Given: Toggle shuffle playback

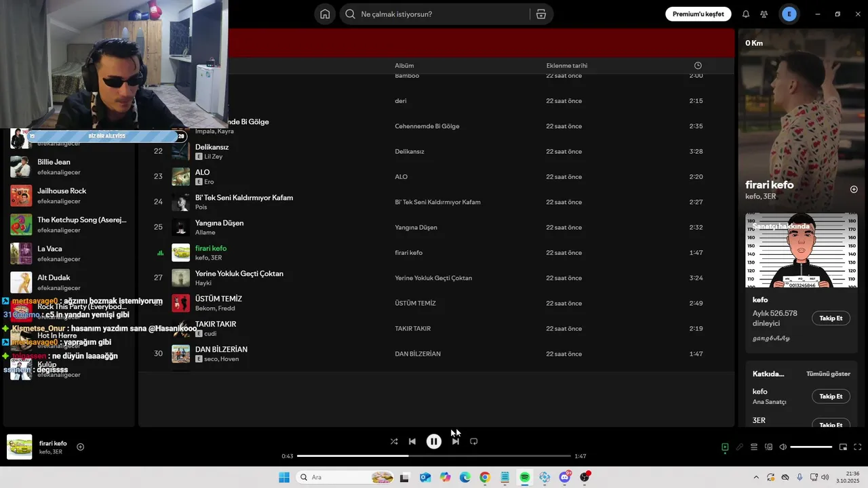Looking at the screenshot, I should coord(394,441).
